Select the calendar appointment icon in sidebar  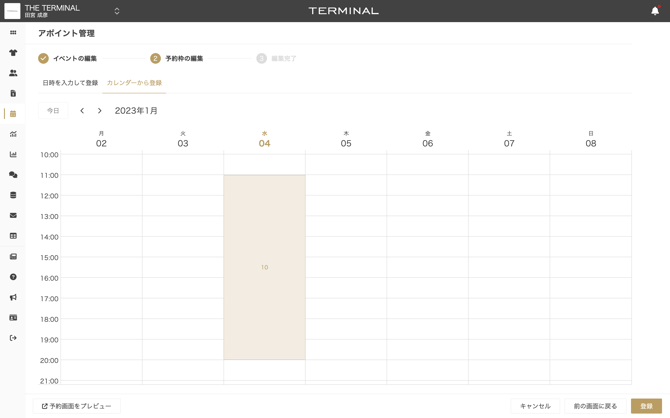coord(13,114)
